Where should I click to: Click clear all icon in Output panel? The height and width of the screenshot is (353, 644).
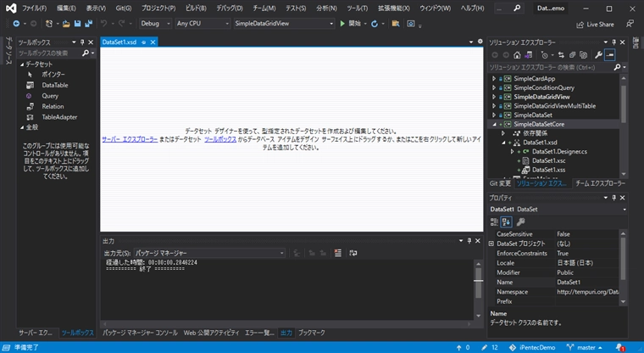coord(337,253)
